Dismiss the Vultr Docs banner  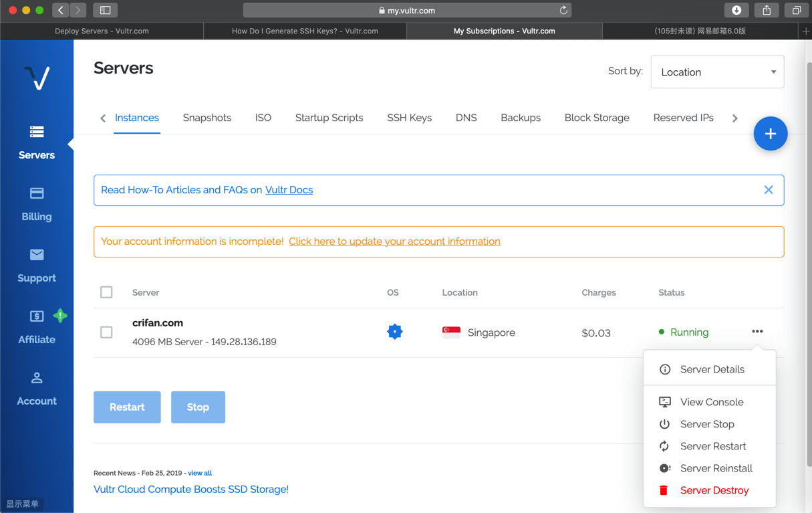769,190
